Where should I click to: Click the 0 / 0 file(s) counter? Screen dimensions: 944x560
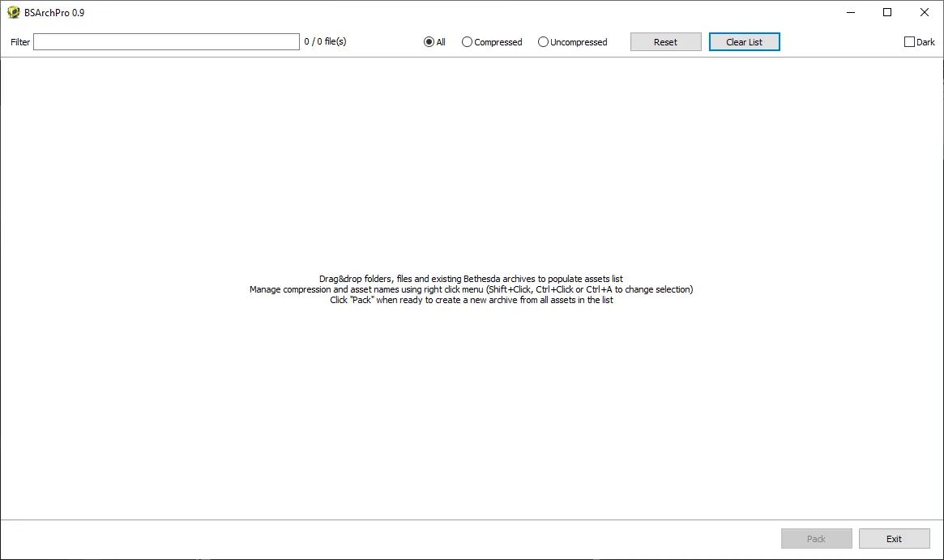coord(325,42)
